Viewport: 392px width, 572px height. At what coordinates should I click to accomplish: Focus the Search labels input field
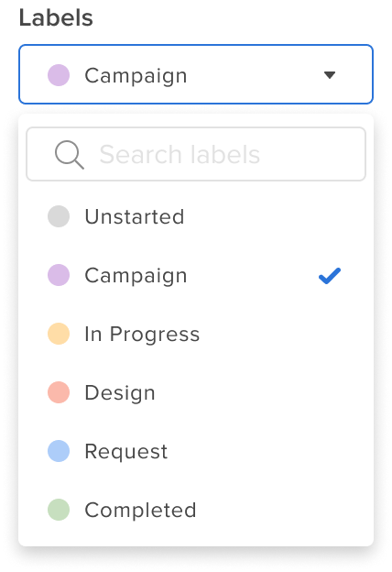coord(196,154)
